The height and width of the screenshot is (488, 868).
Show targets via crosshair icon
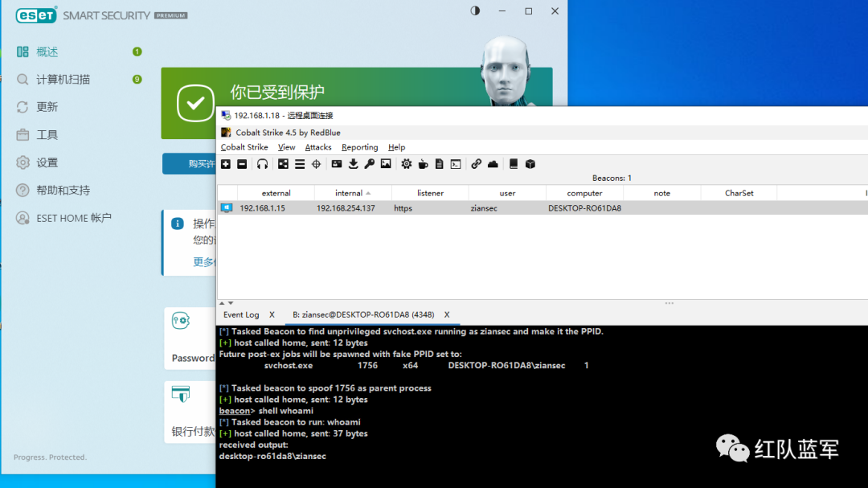[316, 164]
